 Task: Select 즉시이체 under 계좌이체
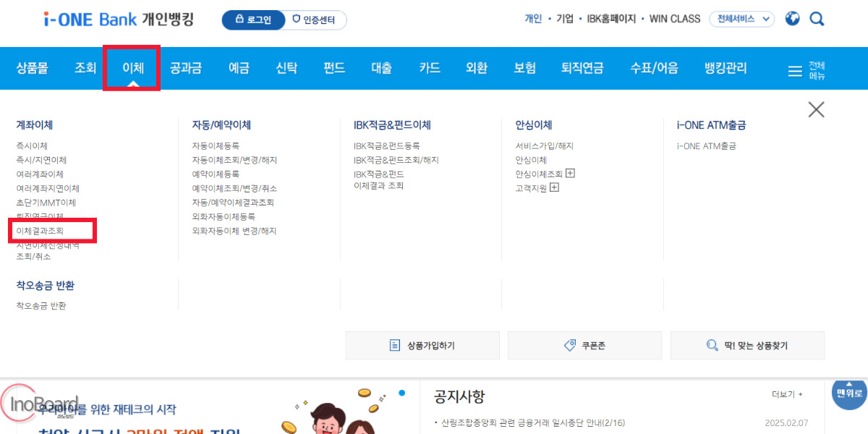[x=32, y=146]
